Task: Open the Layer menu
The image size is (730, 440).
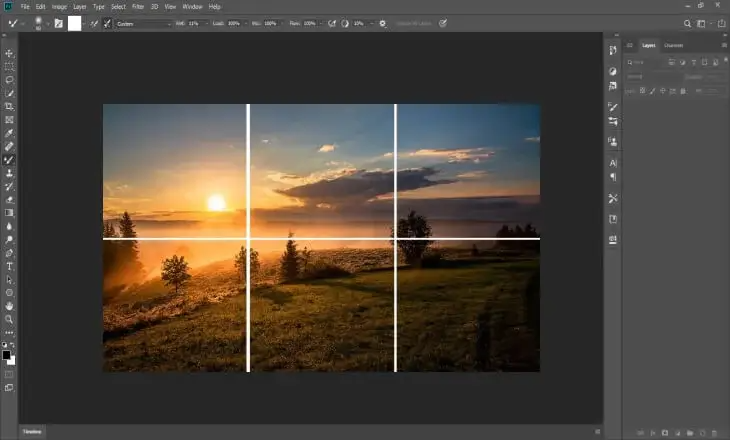Action: (x=80, y=7)
